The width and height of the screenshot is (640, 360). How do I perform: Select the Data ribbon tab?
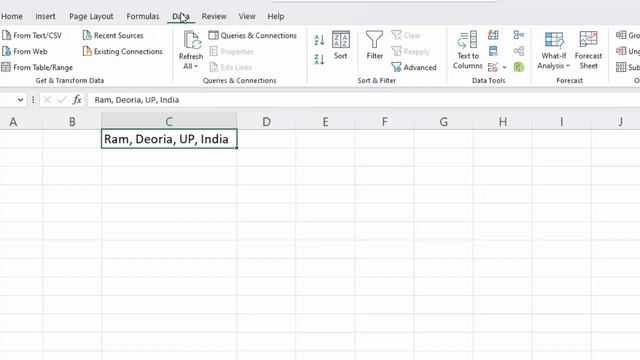(181, 16)
